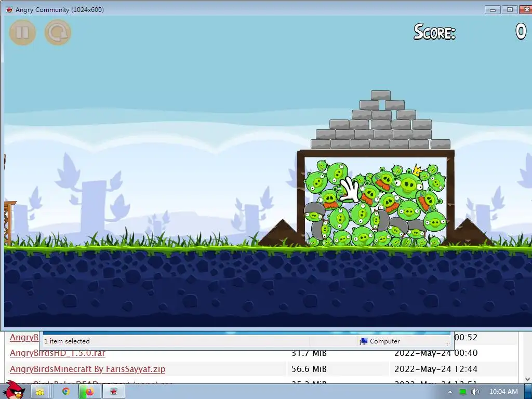Open Google Chrome from the taskbar
The height and width of the screenshot is (399, 532).
(66, 392)
